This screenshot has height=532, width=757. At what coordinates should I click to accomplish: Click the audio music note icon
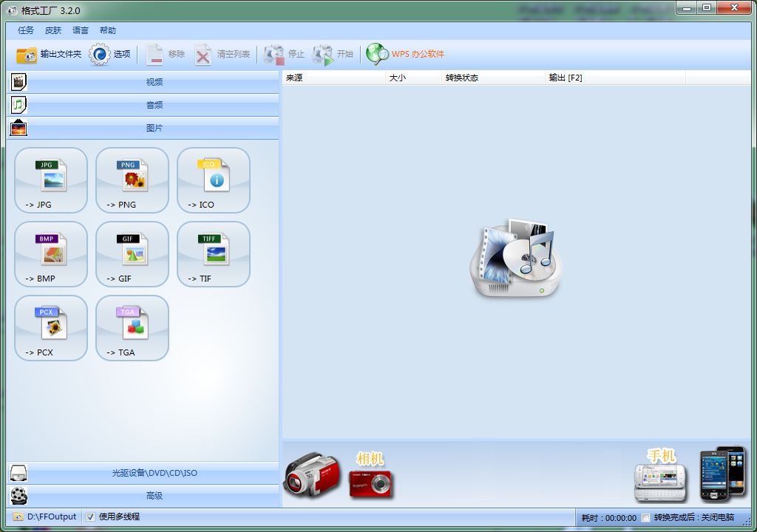(x=18, y=105)
